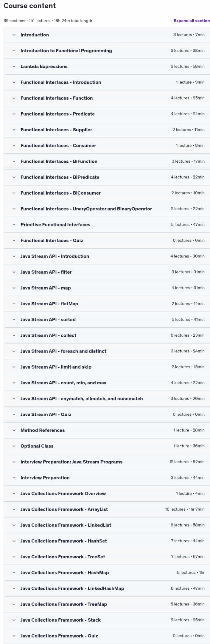
Task: Click the Expand all sections link
Action: click(x=192, y=21)
